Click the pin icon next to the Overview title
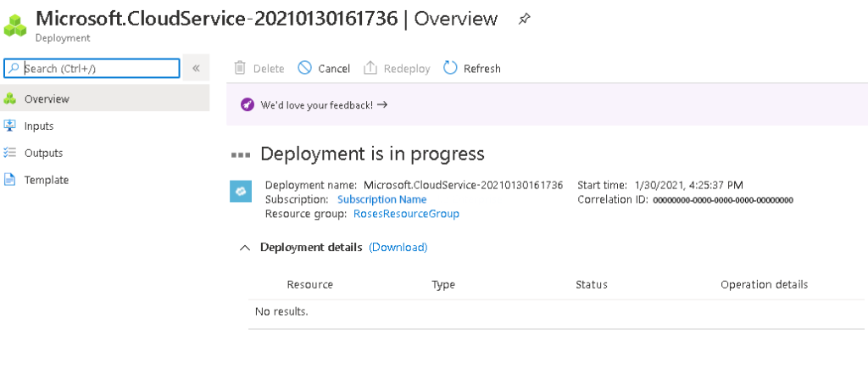This screenshot has height=386, width=868. 523,20
